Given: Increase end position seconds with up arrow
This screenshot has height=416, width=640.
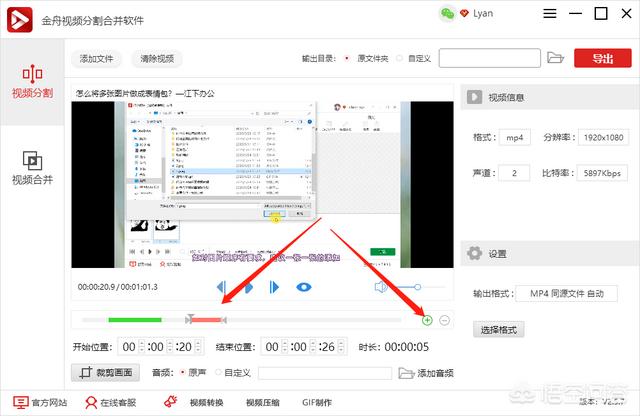Looking at the screenshot, I should pos(341,343).
